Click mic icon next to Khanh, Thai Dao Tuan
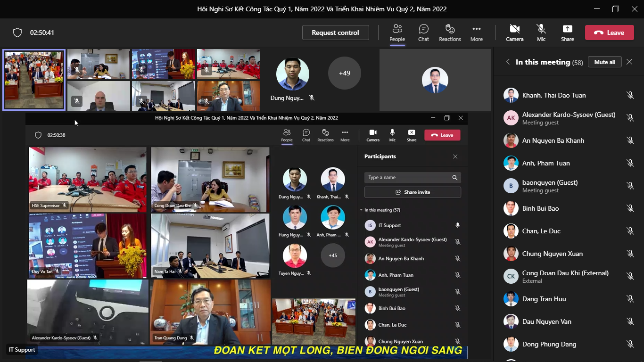Viewport: 644px width, 362px height. (x=630, y=95)
